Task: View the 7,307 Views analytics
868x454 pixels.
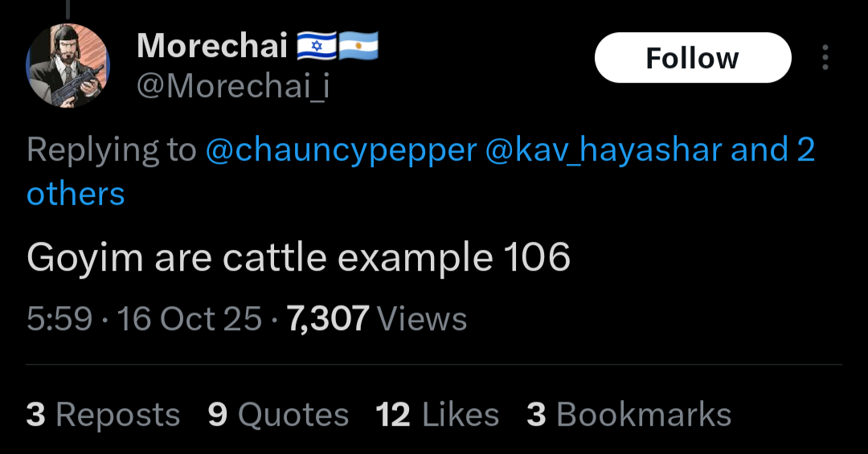Action: click(x=377, y=319)
